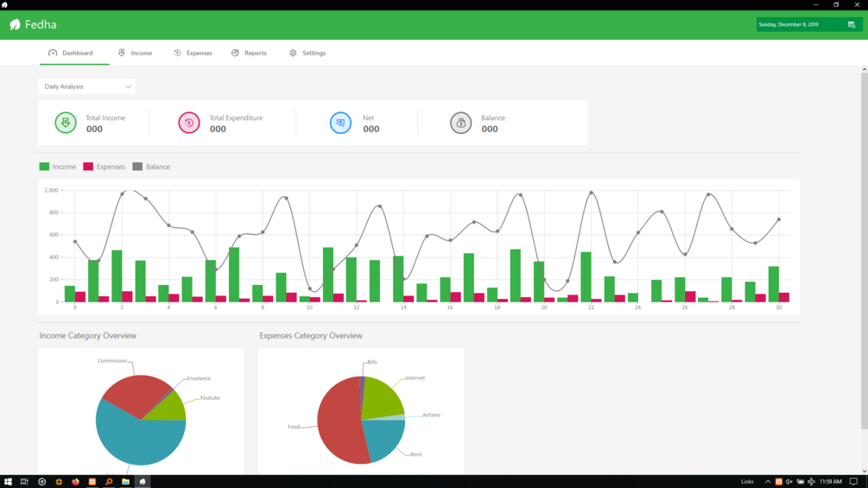Click the orange magnifier taskbar icon

click(x=109, y=481)
